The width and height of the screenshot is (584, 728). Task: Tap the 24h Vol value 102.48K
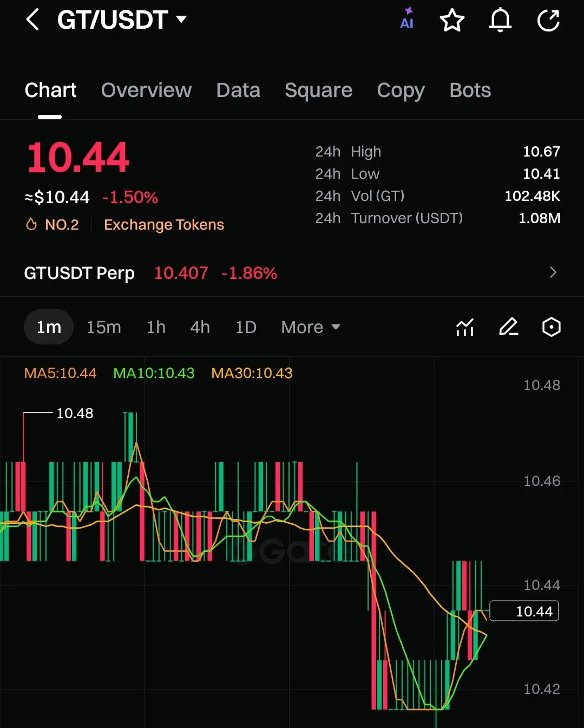coord(532,196)
